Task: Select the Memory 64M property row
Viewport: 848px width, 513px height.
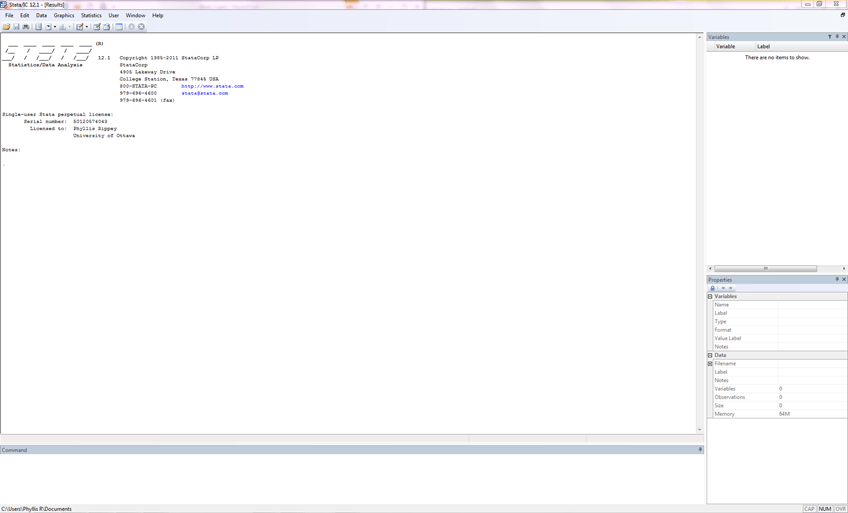Action: (x=779, y=414)
